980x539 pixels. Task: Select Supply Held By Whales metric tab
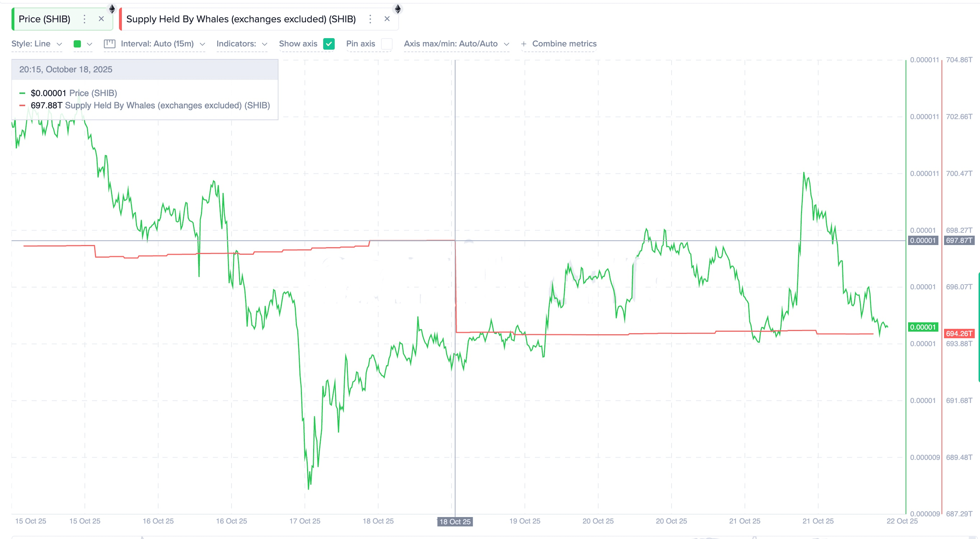[241, 19]
